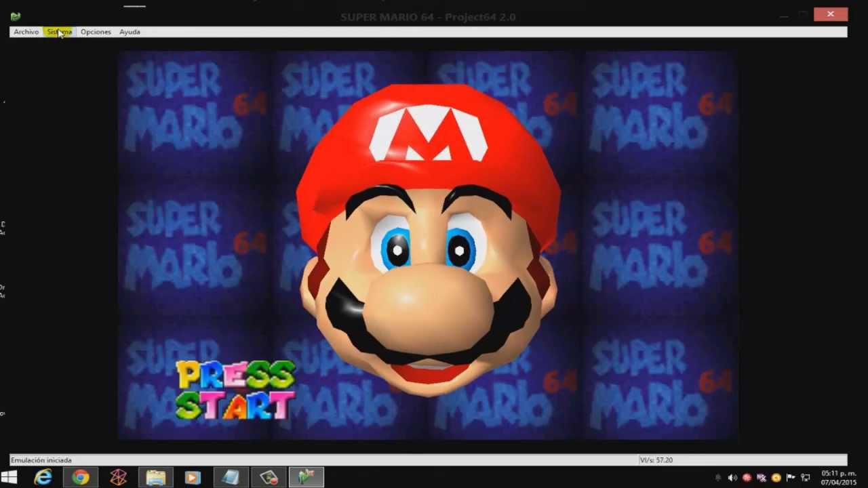
Task: Click the Project64 icon in title bar
Action: 16,16
